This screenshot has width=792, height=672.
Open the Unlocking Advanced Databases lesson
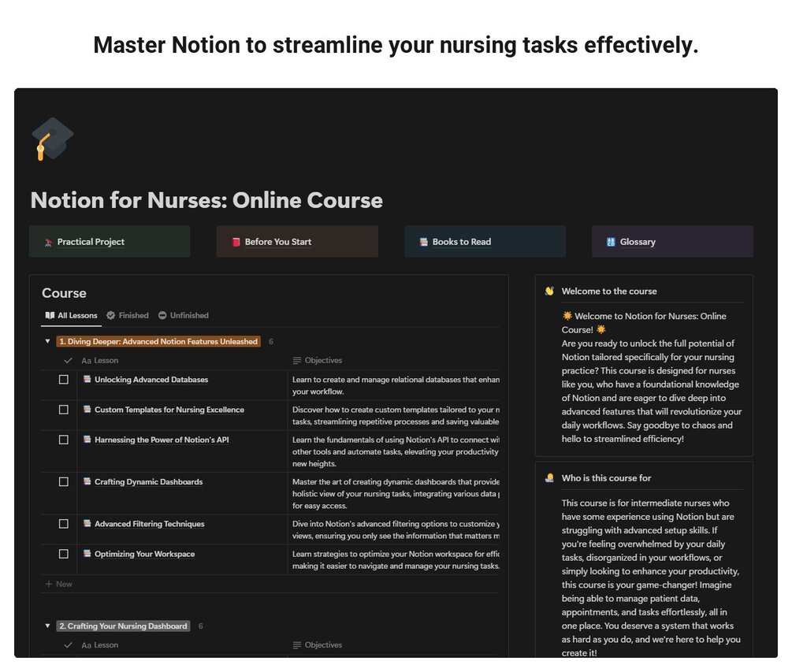(151, 380)
